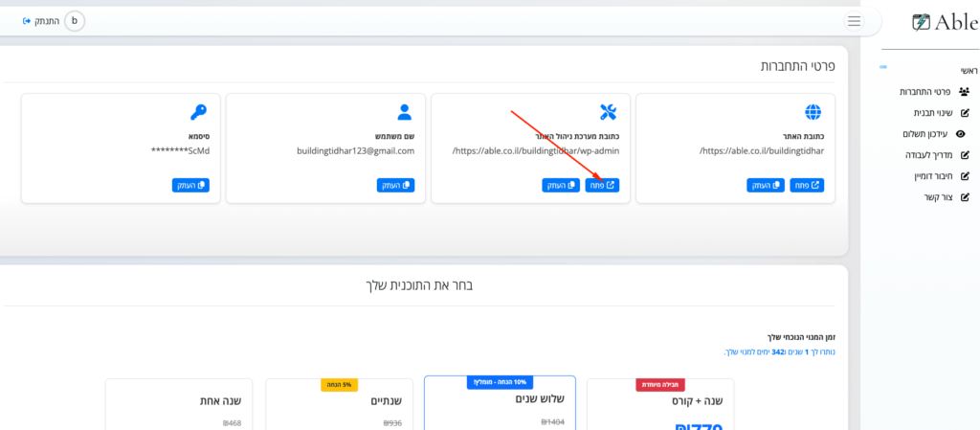Open פרטי התחברות sidebar item
980x430 pixels.
[x=934, y=91]
